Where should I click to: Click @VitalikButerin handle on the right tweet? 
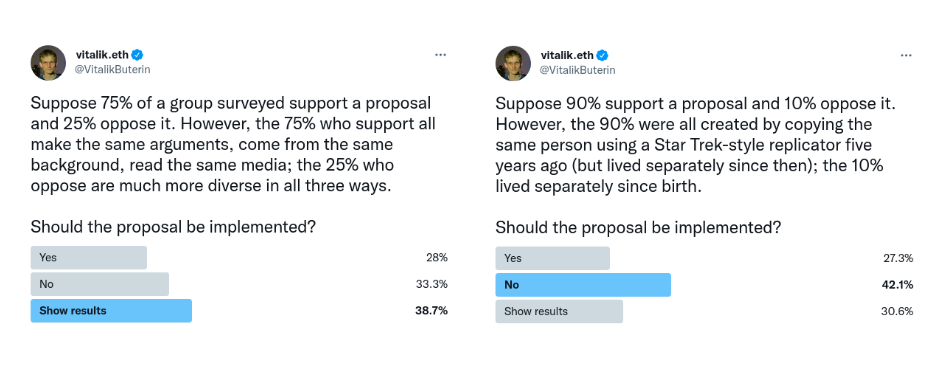(x=578, y=69)
